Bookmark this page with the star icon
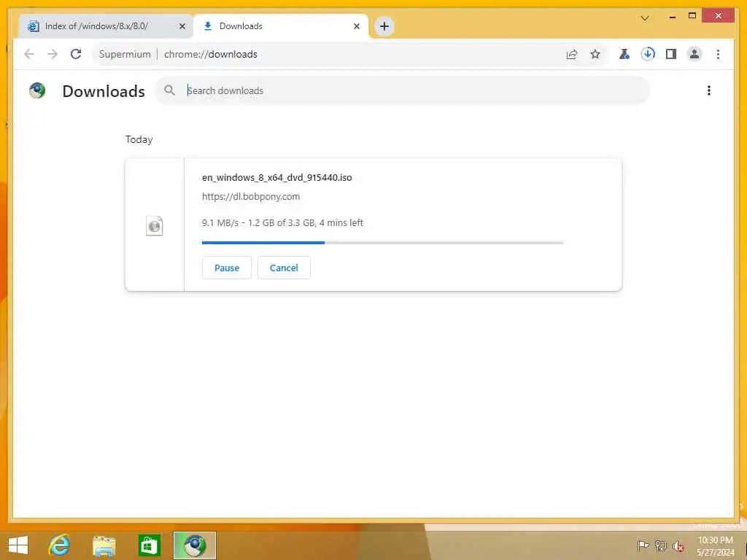 point(595,54)
